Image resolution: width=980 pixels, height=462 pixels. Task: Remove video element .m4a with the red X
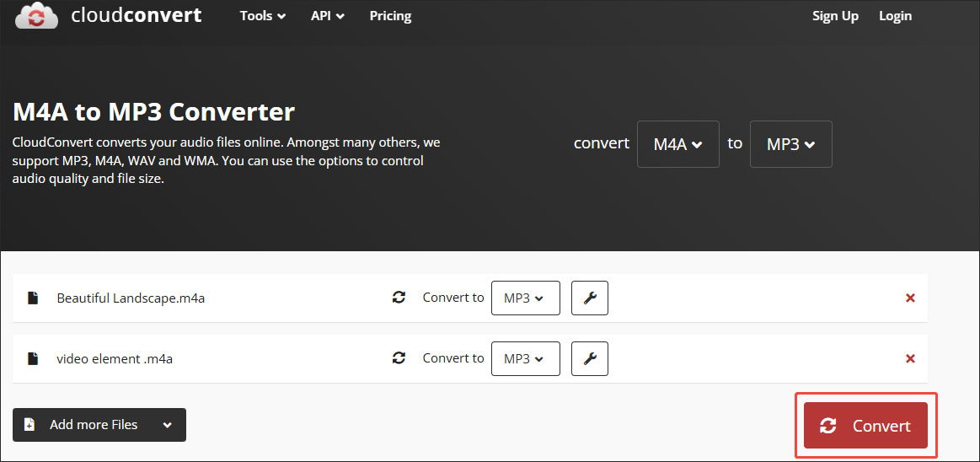coord(911,359)
